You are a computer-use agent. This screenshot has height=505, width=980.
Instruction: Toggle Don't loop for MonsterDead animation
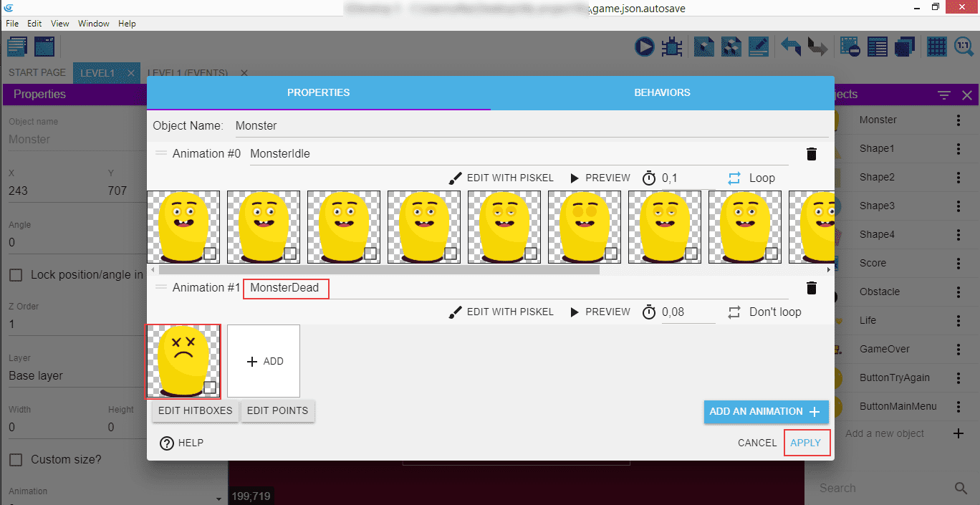click(764, 312)
